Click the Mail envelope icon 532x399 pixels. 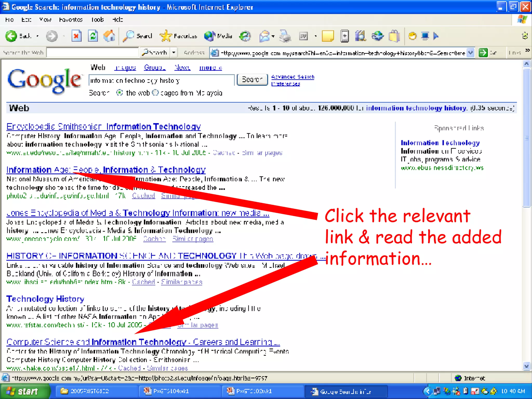pos(264,36)
